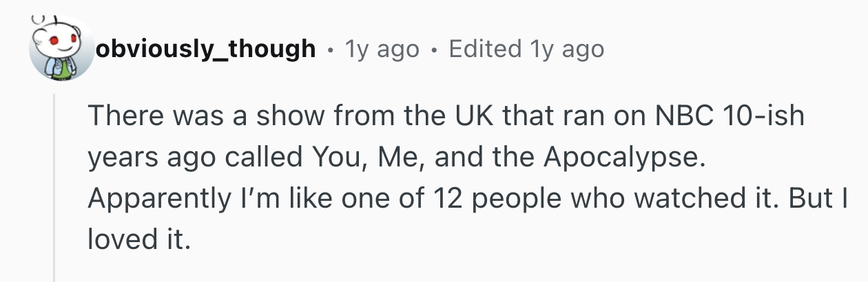Click the dot separator before "Edited"
This screenshot has height=282, width=868.
click(433, 49)
